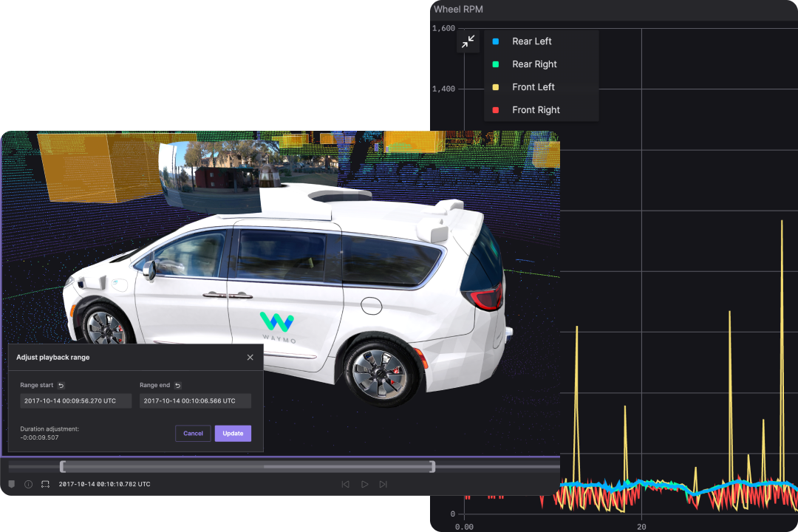Cancel the playback range adjustment

tap(192, 434)
